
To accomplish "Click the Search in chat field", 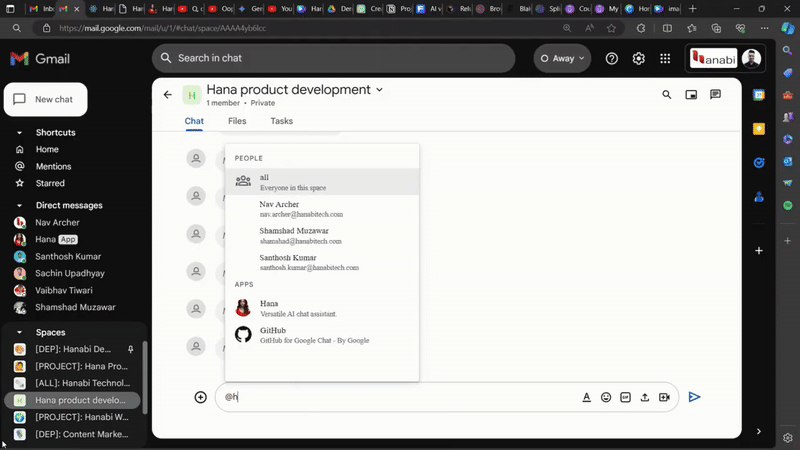I will point(334,58).
